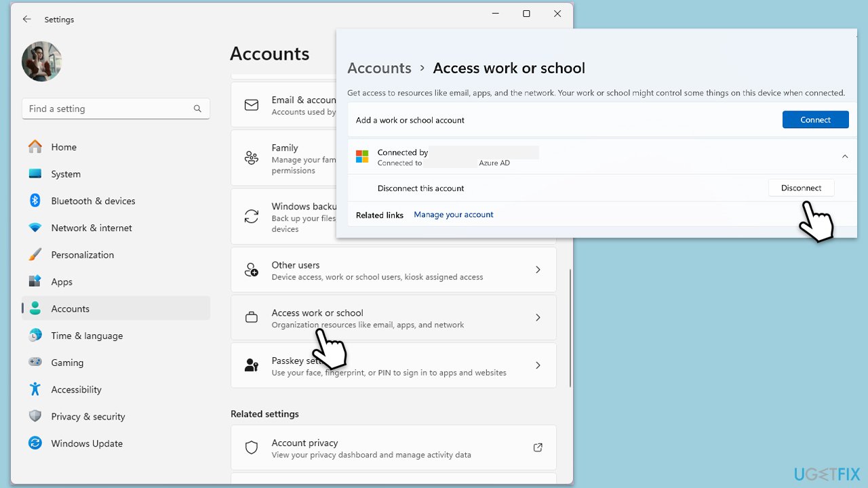Click the search magnifier icon
The width and height of the screenshot is (868, 488).
197,108
